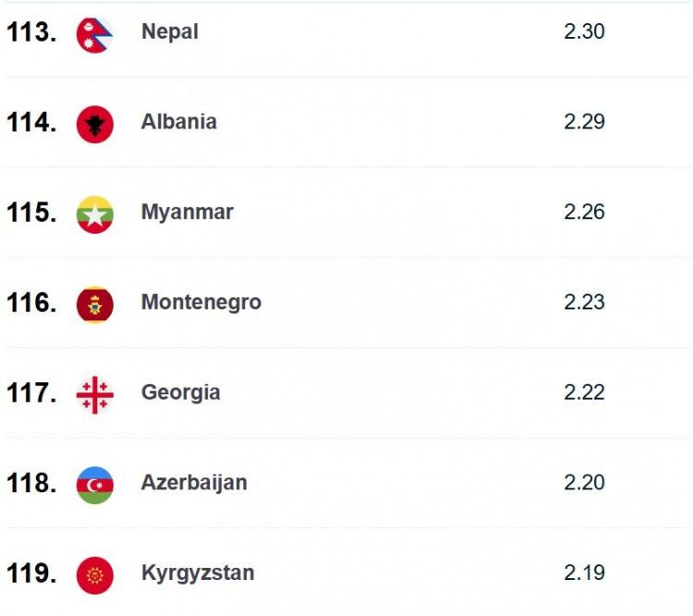Open the Albania country link
This screenshot has height=616, width=693.
click(x=179, y=122)
